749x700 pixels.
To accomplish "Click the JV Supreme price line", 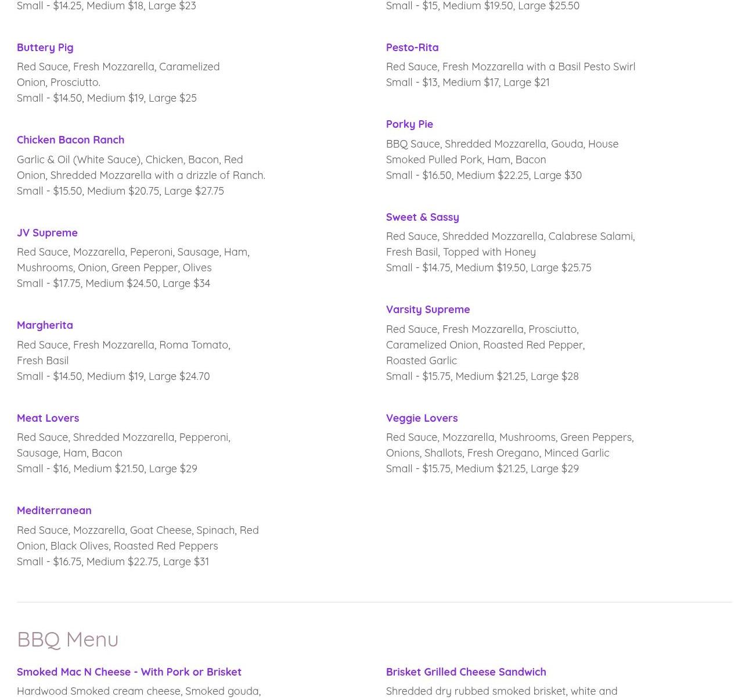I will point(113,283).
